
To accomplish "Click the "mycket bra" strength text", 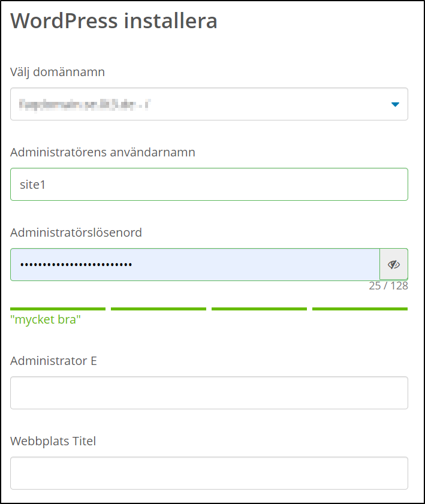I will coord(46,320).
